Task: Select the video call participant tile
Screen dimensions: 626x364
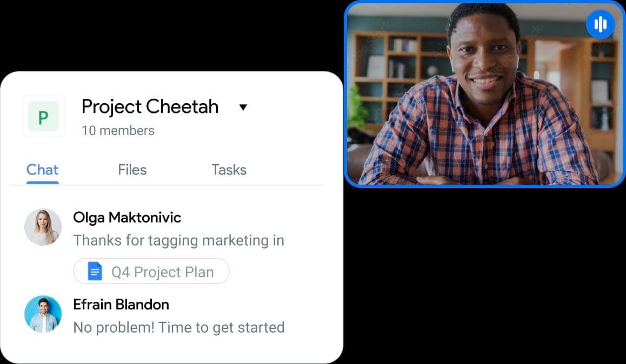Action: pos(485,93)
